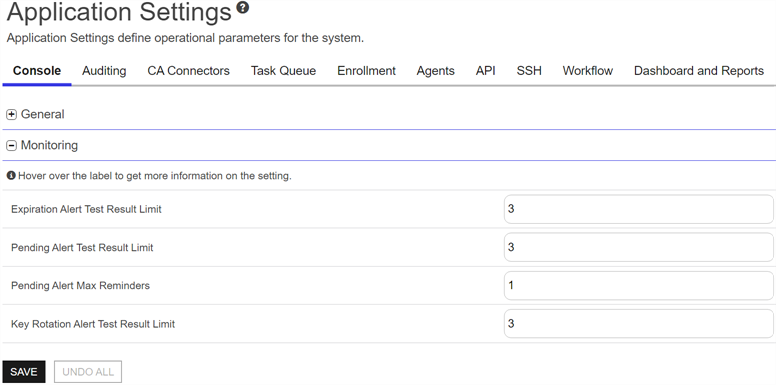Click the info icon beside hover hint

11,176
